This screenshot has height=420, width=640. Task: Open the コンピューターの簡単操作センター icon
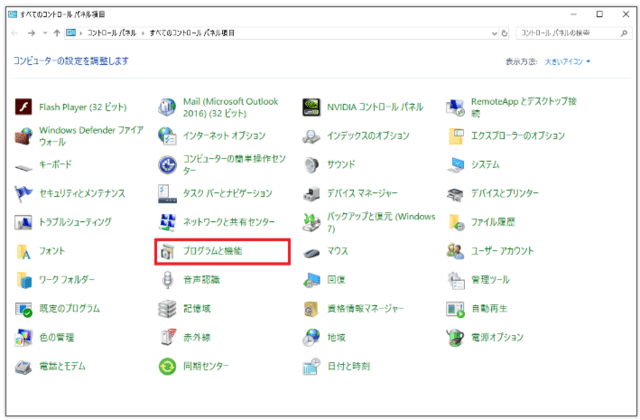(167, 165)
